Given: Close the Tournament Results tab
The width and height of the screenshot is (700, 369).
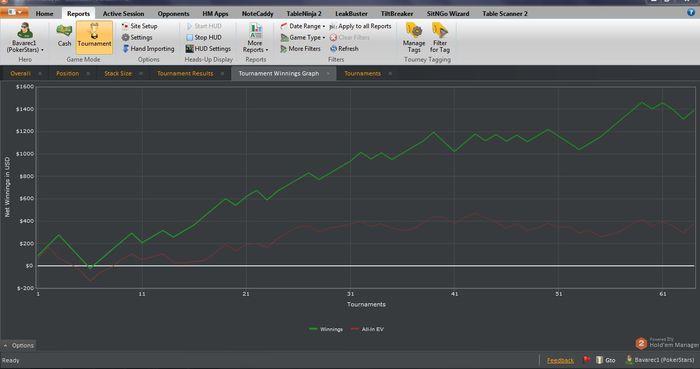Looking at the screenshot, I should pos(222,74).
